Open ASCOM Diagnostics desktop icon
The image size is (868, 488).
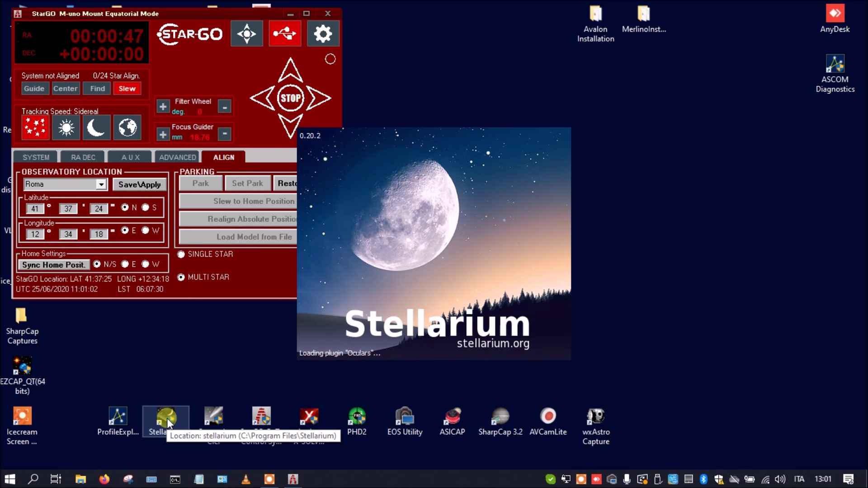[835, 74]
